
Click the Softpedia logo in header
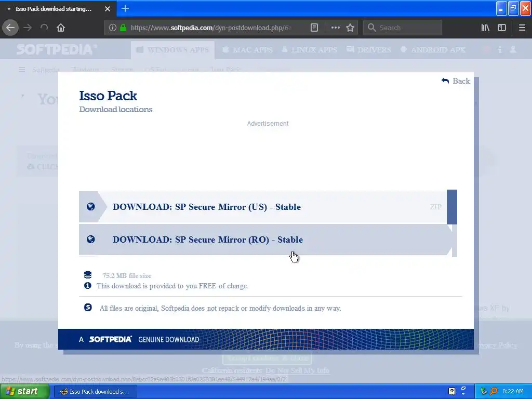57,49
